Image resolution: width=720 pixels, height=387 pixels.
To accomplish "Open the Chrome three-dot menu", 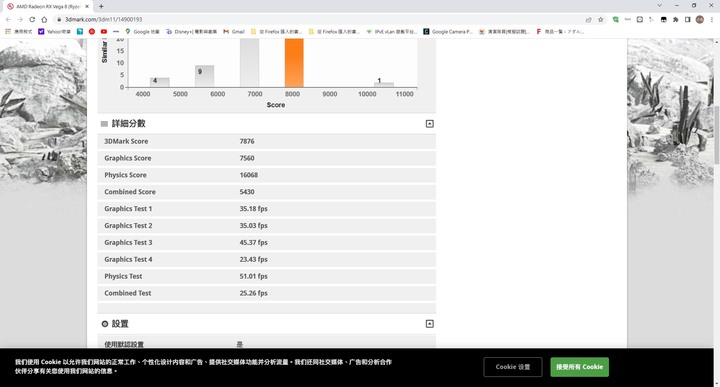I will [x=712, y=20].
